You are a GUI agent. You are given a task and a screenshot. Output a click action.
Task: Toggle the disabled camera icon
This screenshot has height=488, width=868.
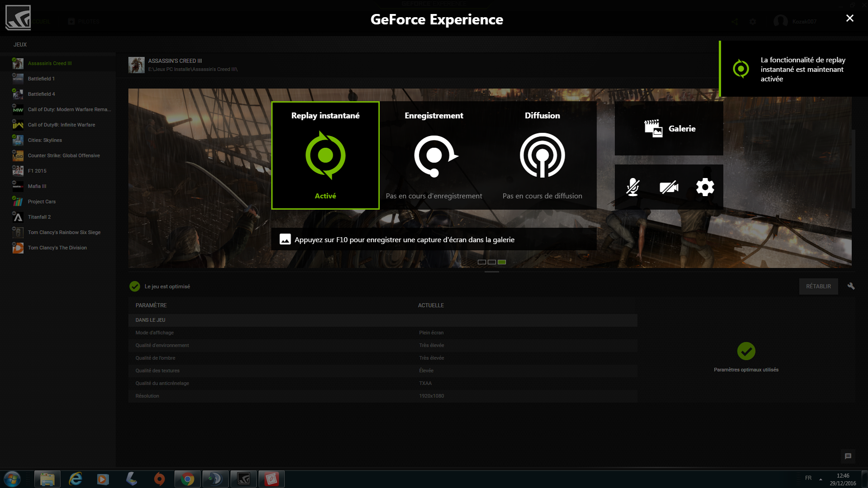coord(669,187)
